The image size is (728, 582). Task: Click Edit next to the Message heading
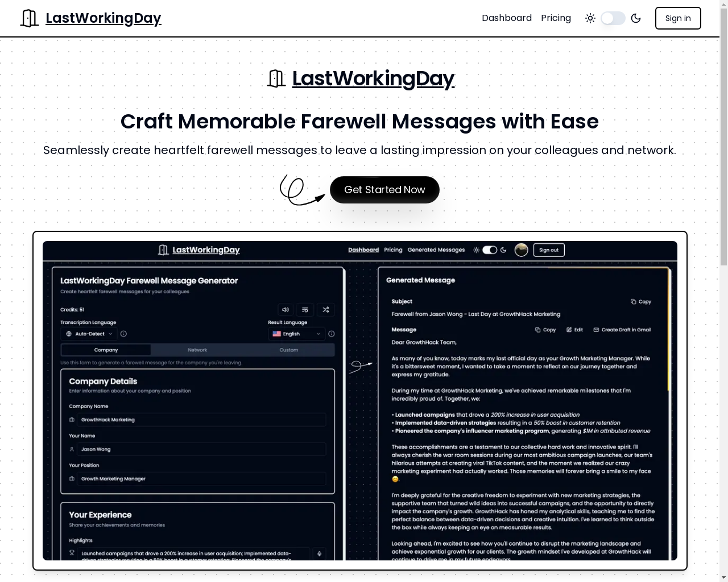tap(574, 330)
